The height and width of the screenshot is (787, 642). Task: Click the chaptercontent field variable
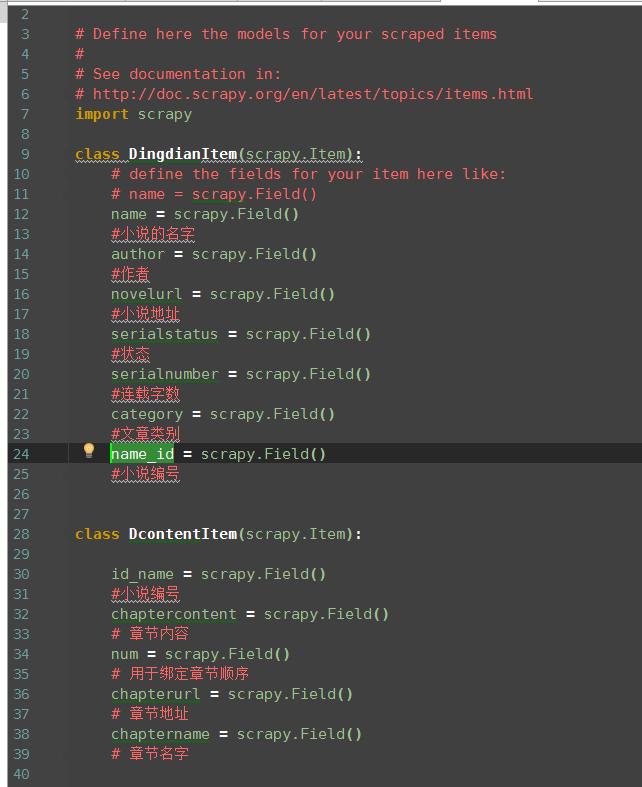click(174, 614)
